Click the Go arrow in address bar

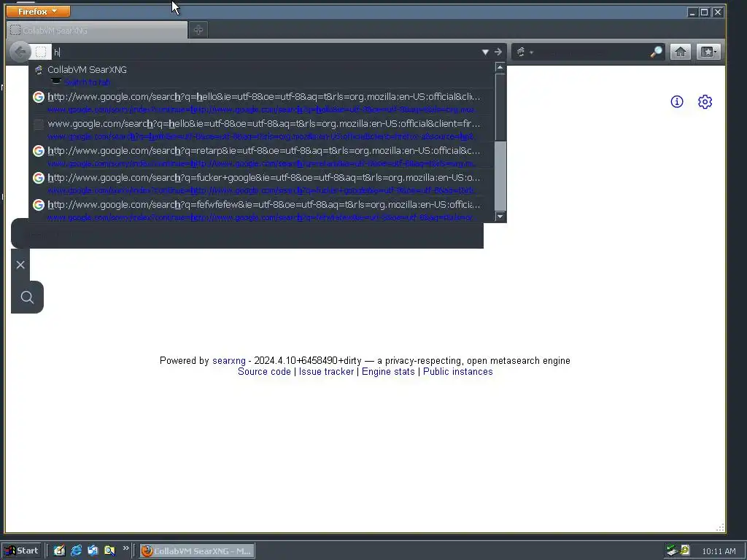tap(498, 52)
